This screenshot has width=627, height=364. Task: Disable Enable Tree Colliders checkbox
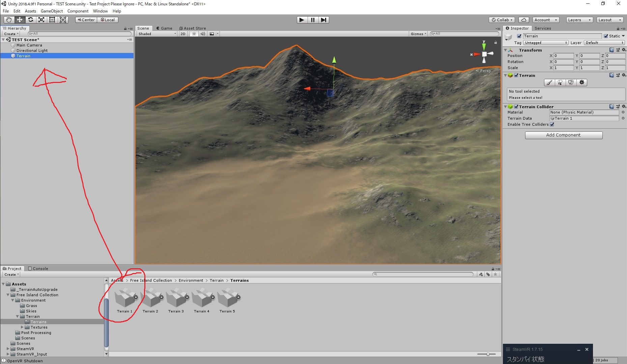[x=552, y=124]
